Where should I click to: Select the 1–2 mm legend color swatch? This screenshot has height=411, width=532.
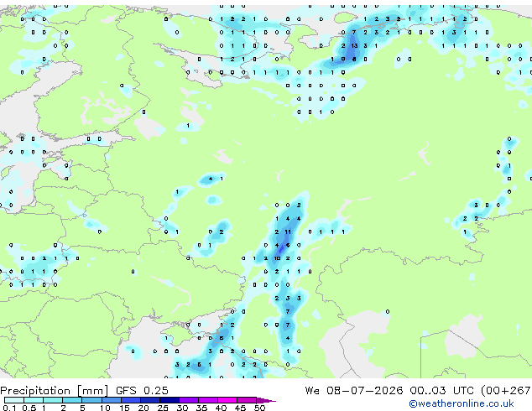(x=53, y=400)
